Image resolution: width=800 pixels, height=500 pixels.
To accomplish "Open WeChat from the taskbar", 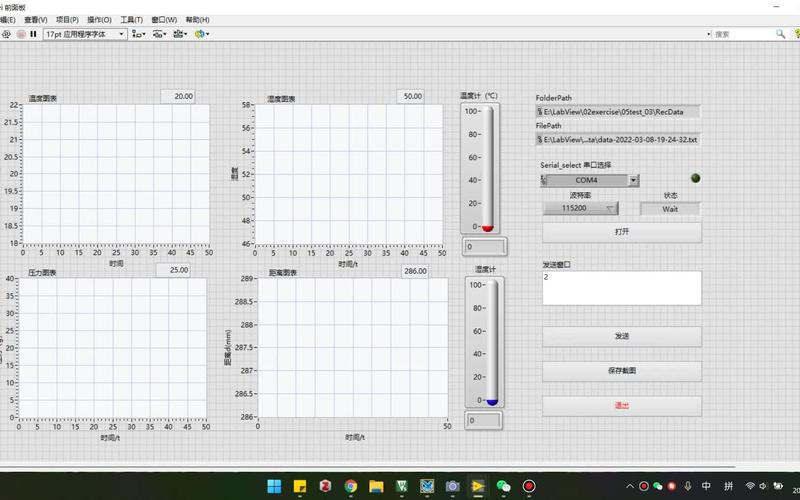I will tap(504, 486).
